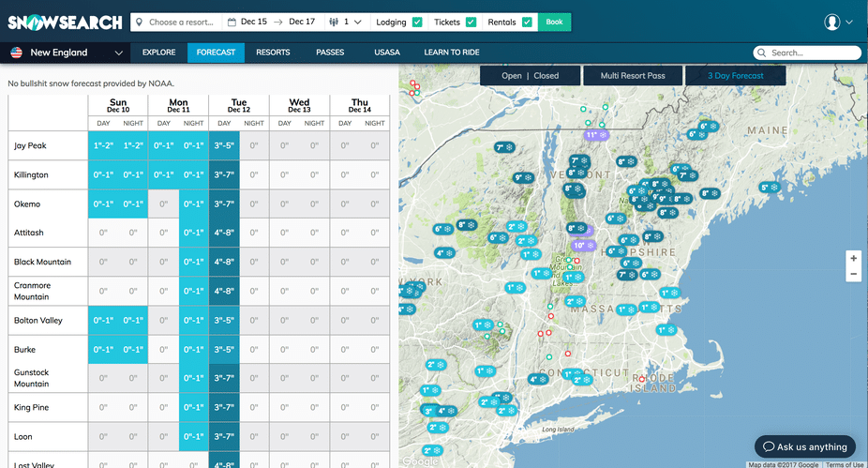
Task: Click the purple 10" snow marker
Action: 583,245
